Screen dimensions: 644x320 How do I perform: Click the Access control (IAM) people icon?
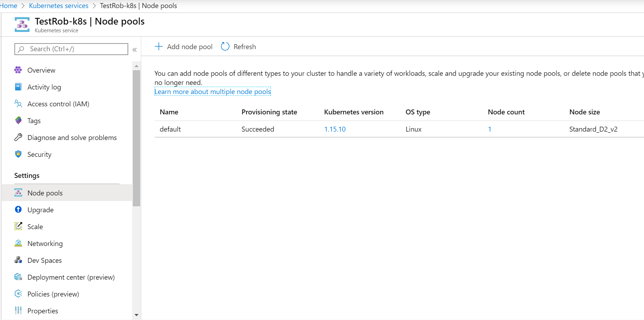tap(18, 104)
